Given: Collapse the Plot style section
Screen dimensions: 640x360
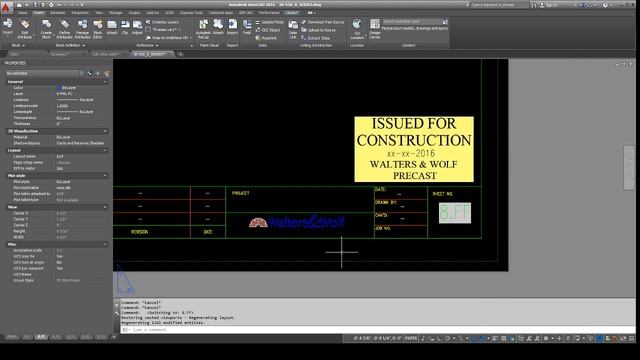Looking at the screenshot, I should pyautogui.click(x=105, y=176).
